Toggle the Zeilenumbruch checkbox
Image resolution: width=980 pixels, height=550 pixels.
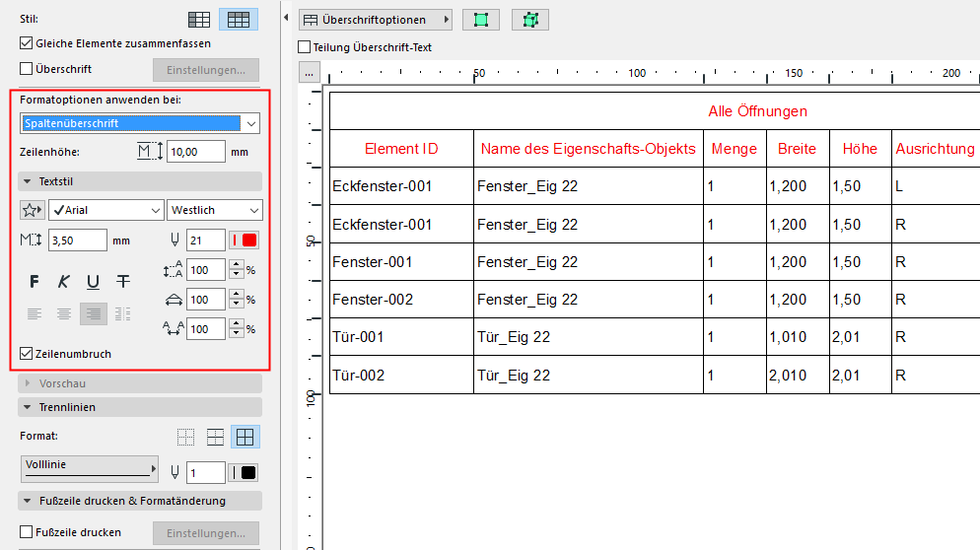click(27, 354)
